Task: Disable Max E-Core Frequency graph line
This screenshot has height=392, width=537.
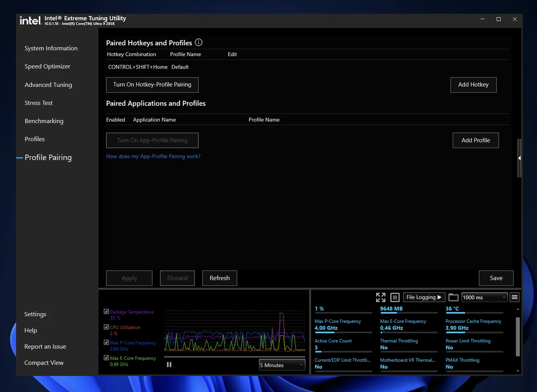Action: (106, 358)
